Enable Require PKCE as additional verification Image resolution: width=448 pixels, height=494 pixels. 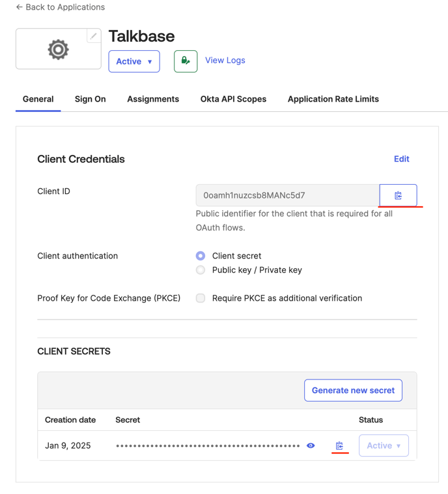[x=201, y=298]
